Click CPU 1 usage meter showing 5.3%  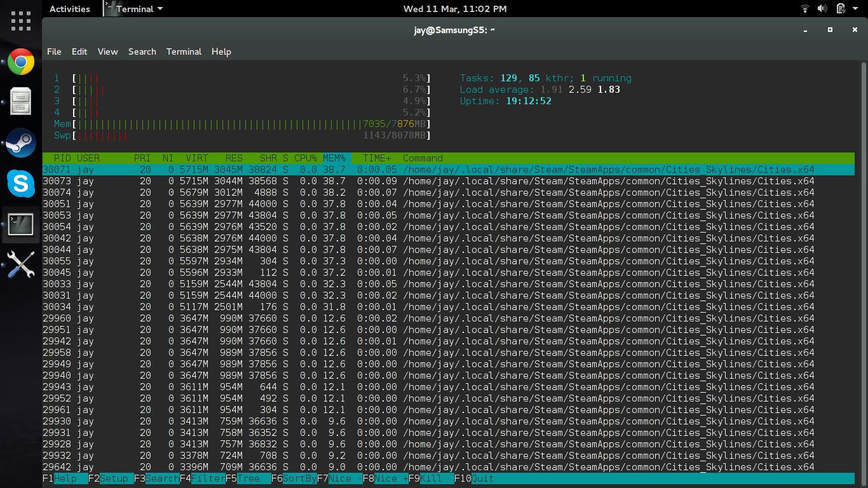[242, 78]
